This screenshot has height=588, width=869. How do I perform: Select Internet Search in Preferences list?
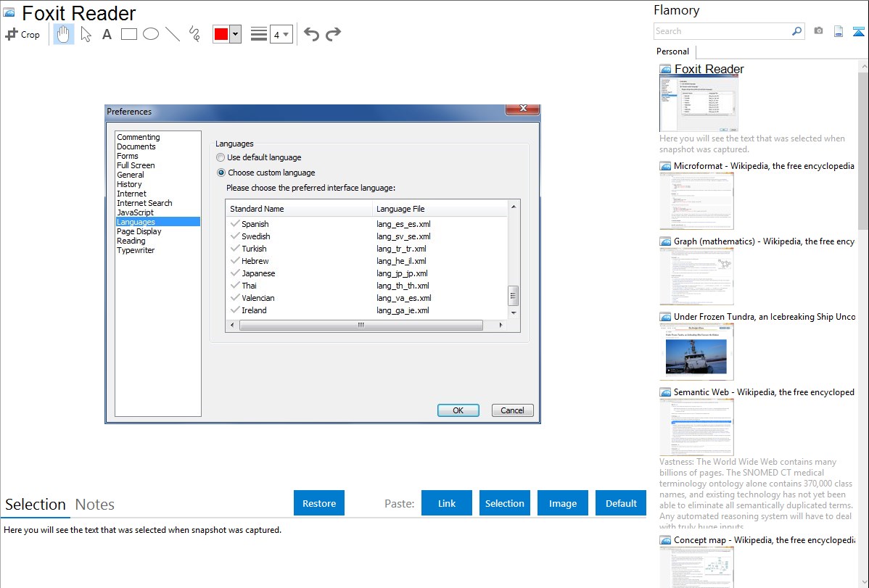click(x=144, y=203)
